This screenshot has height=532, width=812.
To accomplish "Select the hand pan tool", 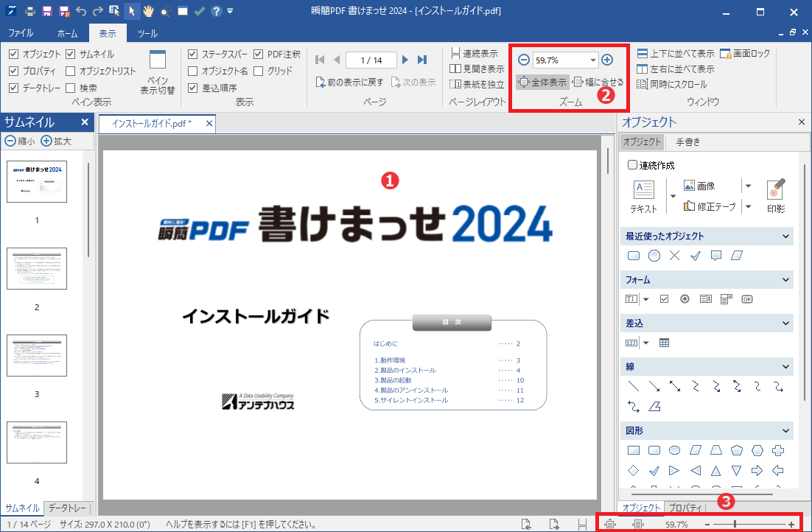I will [149, 11].
